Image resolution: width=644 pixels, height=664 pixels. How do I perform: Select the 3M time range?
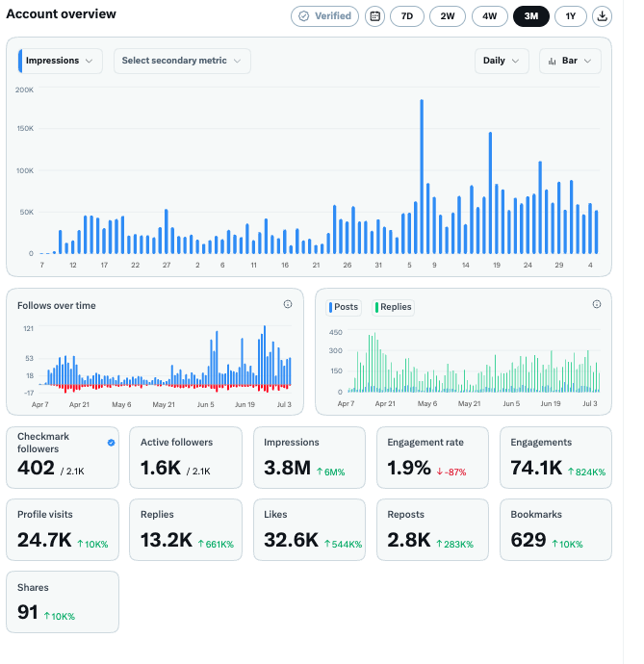[x=530, y=16]
